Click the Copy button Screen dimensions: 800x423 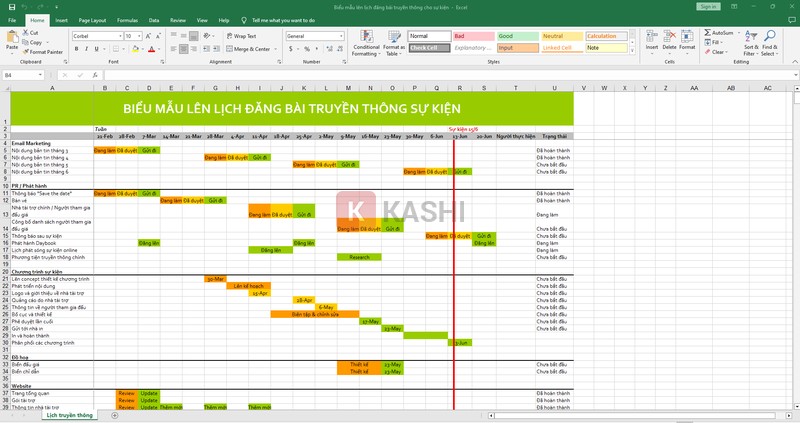point(33,42)
